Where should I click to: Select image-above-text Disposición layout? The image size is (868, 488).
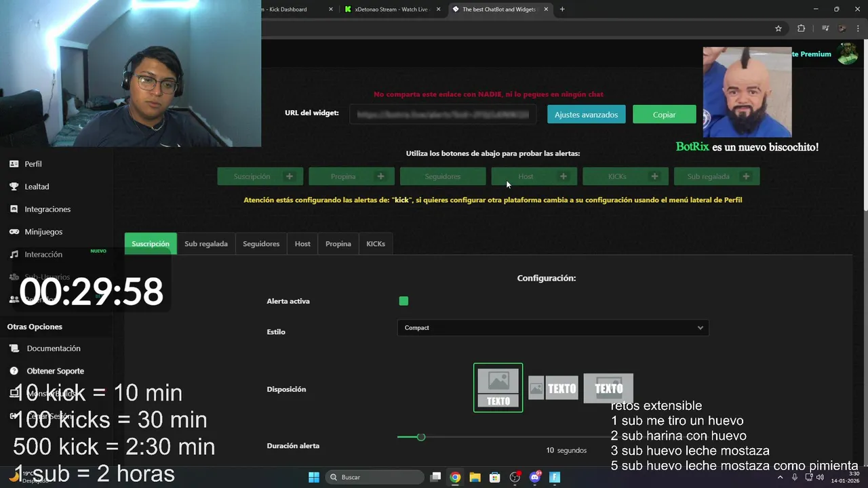coord(498,388)
